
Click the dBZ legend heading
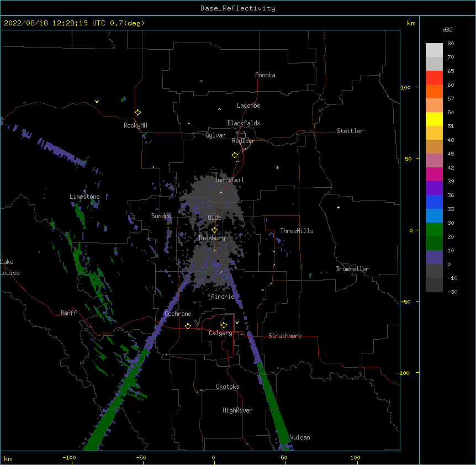[447, 29]
